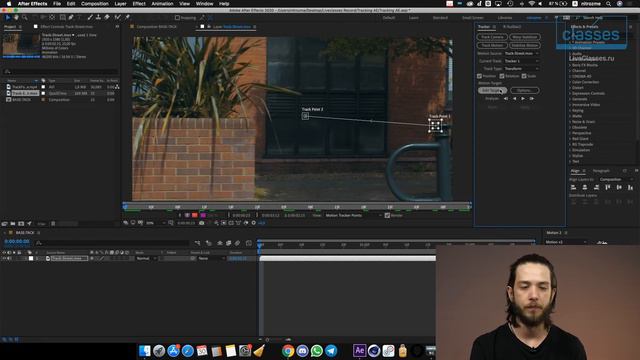Switch to the Project panel tab
Image resolution: width=640 pixels, height=360 pixels.
[x=10, y=27]
